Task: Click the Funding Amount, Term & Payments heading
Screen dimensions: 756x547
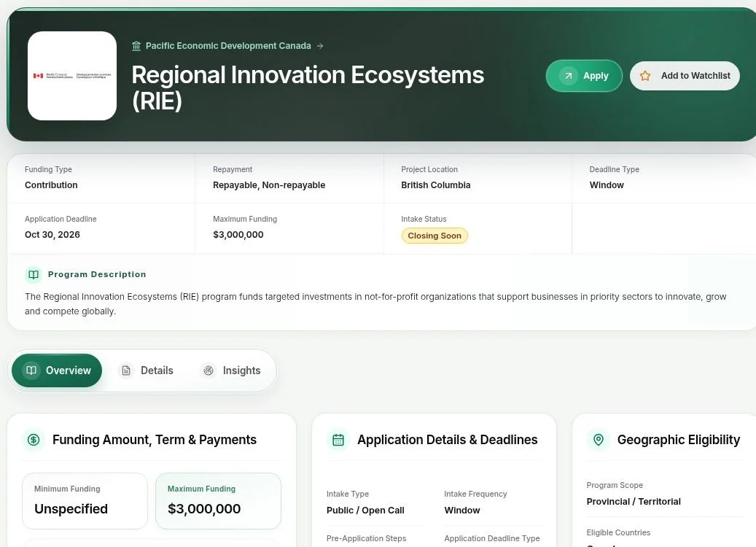Action: pyautogui.click(x=155, y=440)
